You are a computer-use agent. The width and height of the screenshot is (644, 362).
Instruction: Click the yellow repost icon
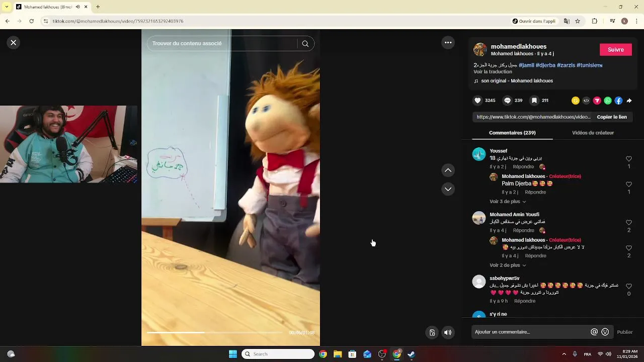point(576,101)
